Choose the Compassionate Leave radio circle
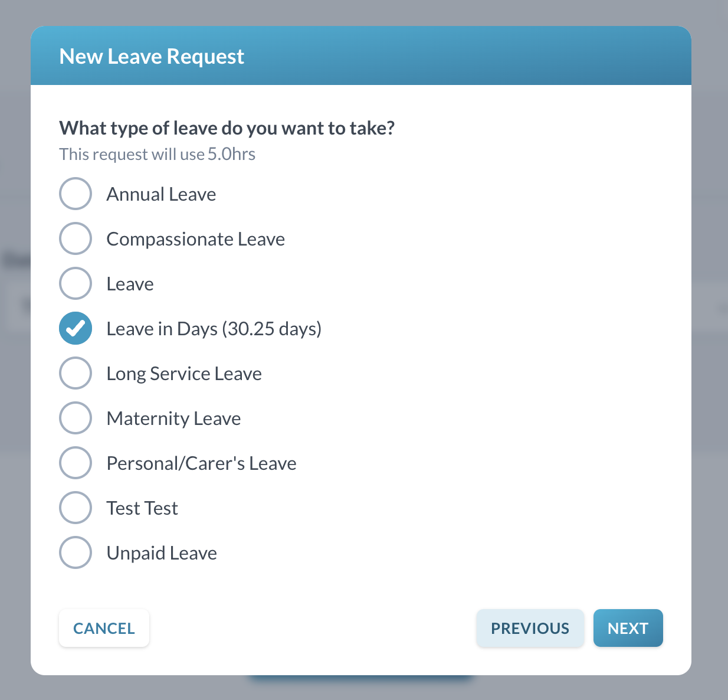 (x=76, y=238)
